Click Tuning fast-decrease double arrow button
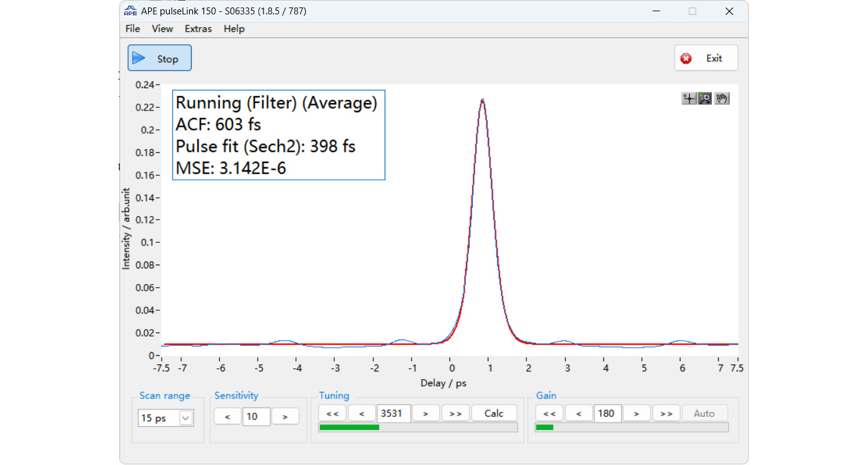Image resolution: width=868 pixels, height=465 pixels. pyautogui.click(x=332, y=413)
